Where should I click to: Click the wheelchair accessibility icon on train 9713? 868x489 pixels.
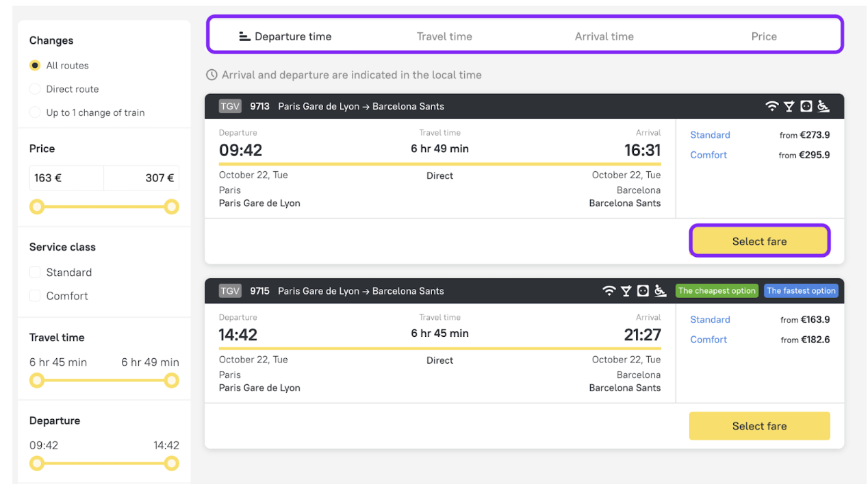click(824, 106)
